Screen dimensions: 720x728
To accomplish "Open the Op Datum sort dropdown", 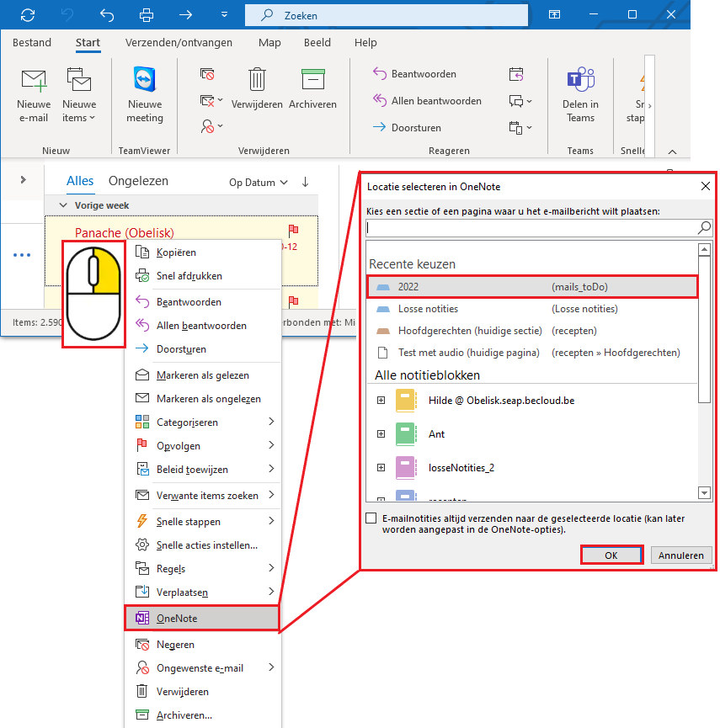I will pyautogui.click(x=259, y=183).
